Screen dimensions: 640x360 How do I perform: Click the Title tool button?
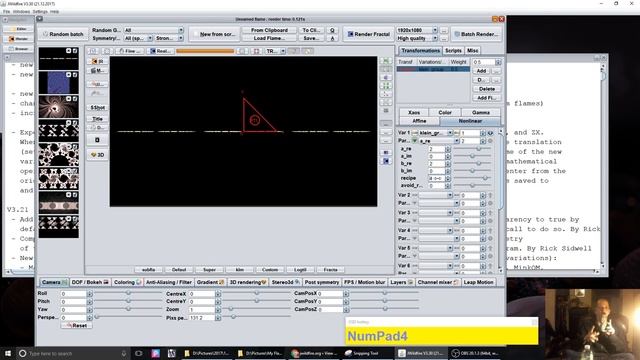tap(98, 119)
